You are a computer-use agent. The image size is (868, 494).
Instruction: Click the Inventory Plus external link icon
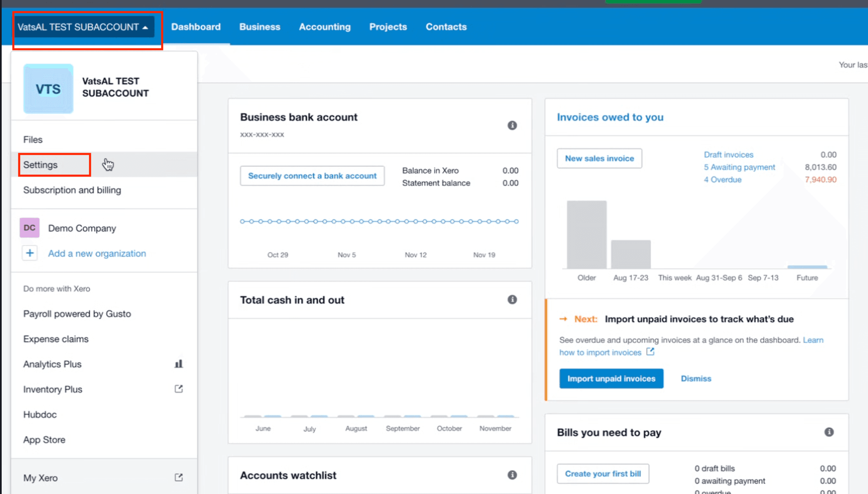pos(179,389)
